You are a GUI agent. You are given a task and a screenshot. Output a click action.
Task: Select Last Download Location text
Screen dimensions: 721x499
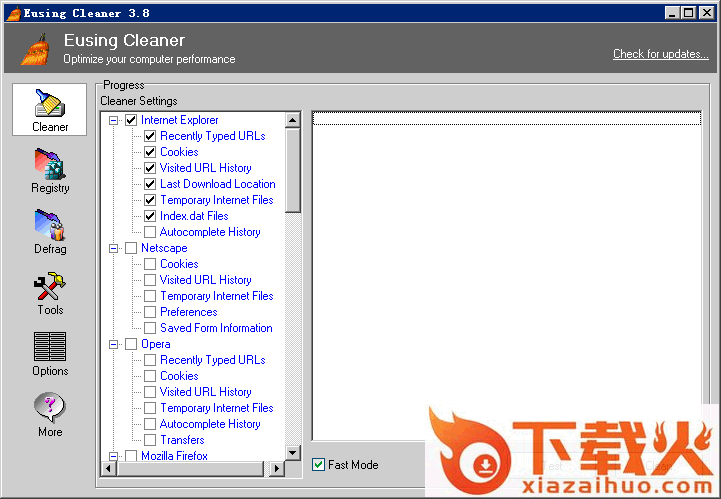217,184
